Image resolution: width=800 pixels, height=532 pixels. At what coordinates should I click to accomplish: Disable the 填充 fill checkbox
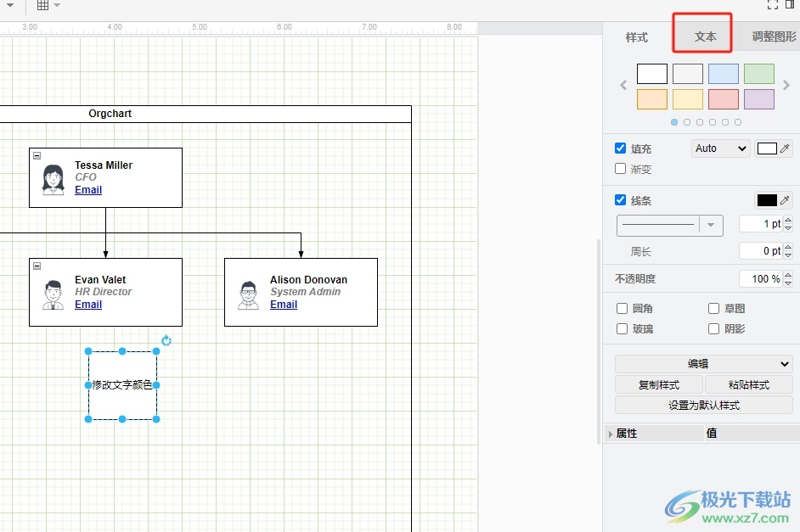[x=621, y=148]
